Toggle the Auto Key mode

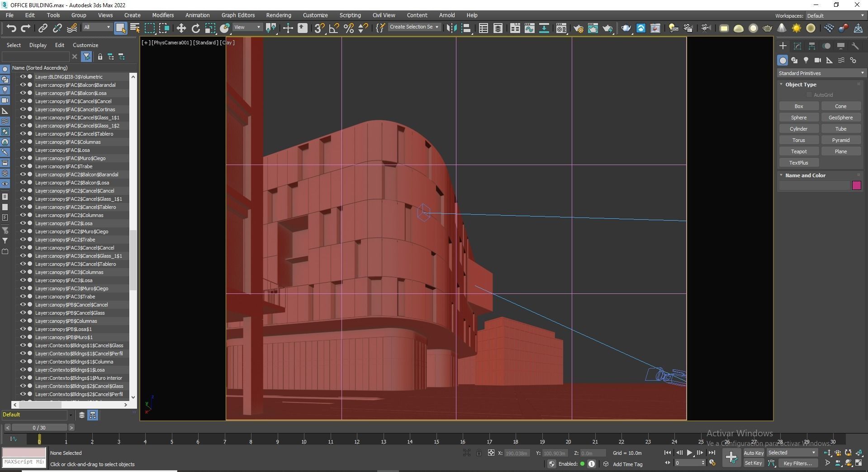point(753,453)
